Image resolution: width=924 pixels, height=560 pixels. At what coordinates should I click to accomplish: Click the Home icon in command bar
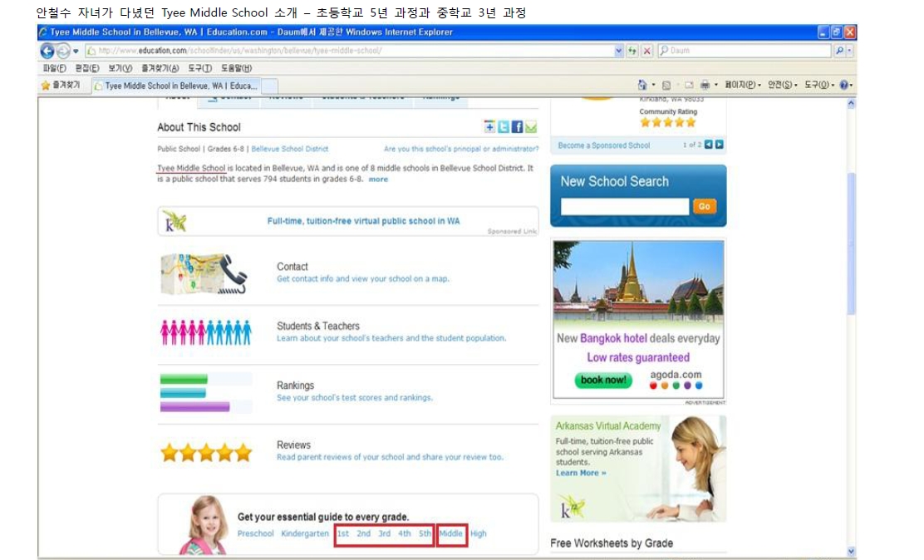point(642,85)
